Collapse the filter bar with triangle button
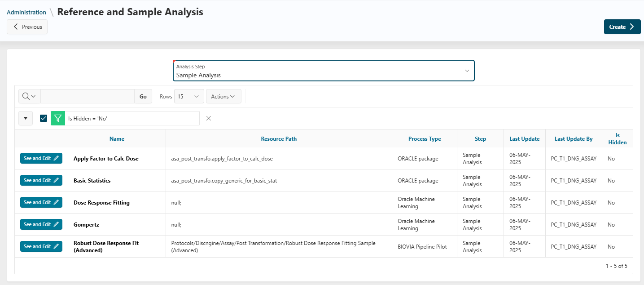Screen dimensions: 644x285 26,118
